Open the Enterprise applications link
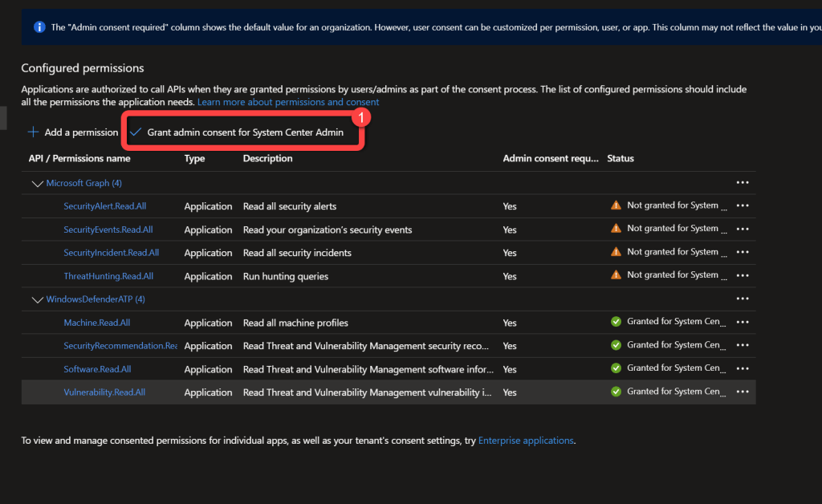The width and height of the screenshot is (822, 504). click(526, 441)
